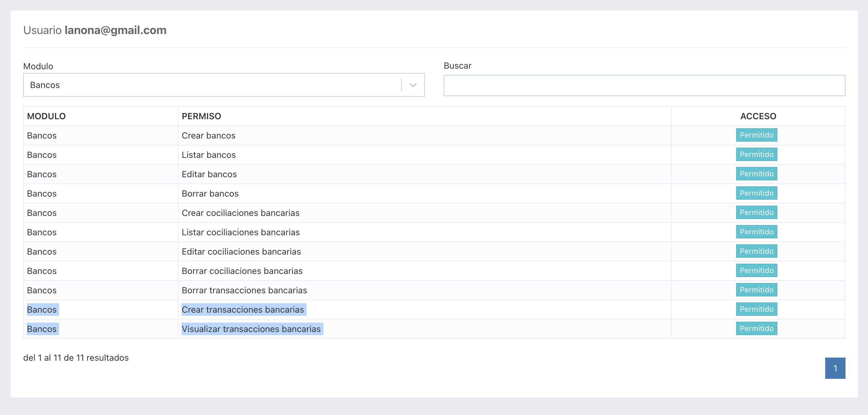Toggle access for Crear transacciones bancarias
The height and width of the screenshot is (415, 868).
point(756,309)
